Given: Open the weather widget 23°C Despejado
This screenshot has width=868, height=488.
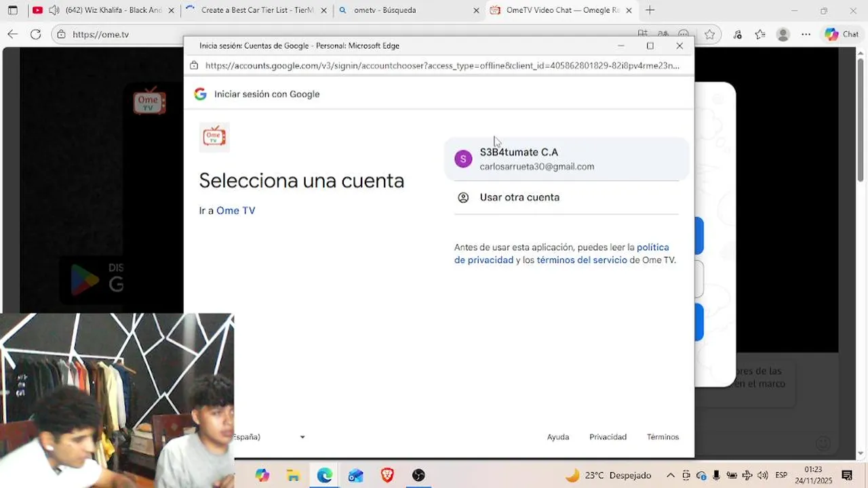Looking at the screenshot, I should coord(608,475).
